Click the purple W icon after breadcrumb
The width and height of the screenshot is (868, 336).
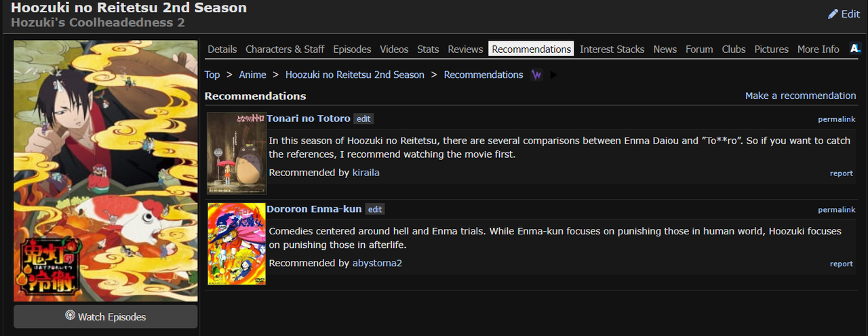pos(537,75)
